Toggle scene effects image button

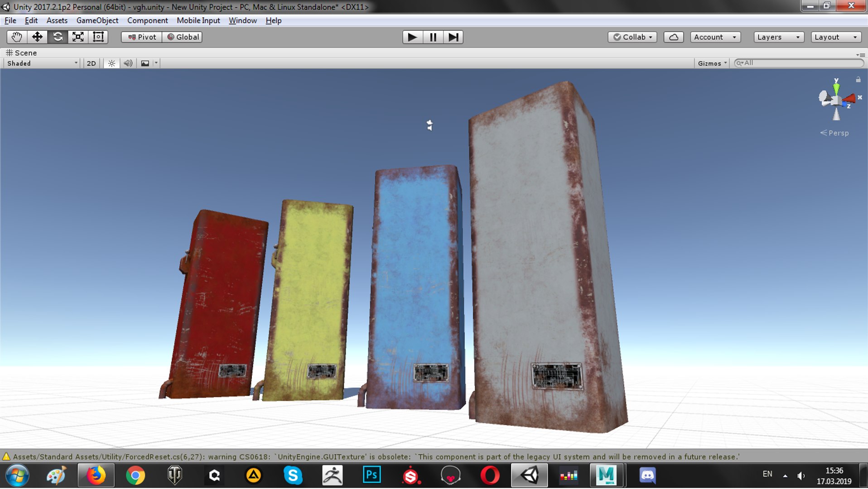(145, 63)
